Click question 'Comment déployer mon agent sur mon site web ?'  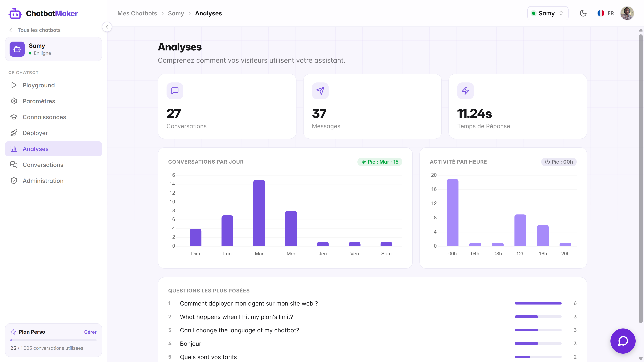(249, 303)
